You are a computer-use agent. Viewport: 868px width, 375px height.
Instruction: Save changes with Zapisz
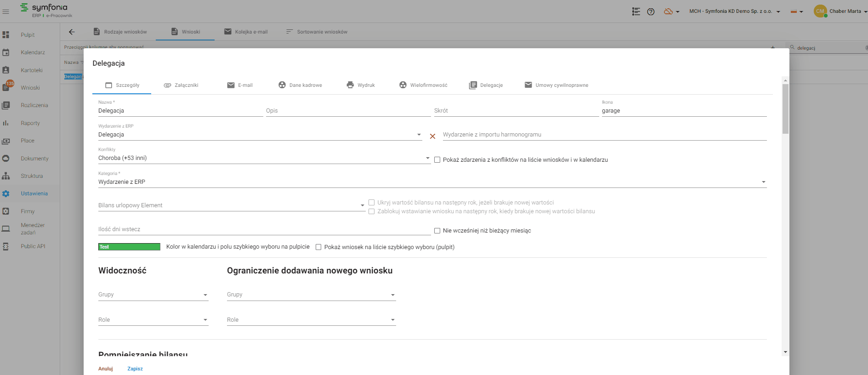coord(135,369)
